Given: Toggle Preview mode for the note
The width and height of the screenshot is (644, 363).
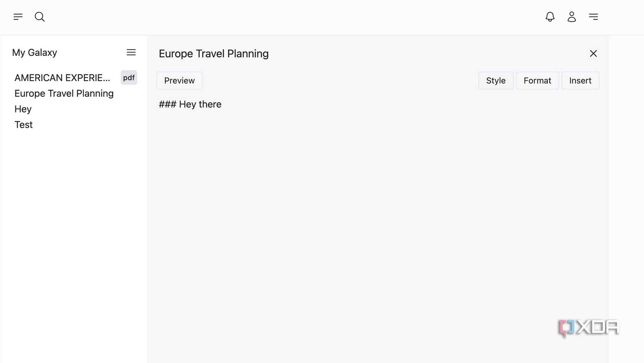Looking at the screenshot, I should click(x=179, y=80).
